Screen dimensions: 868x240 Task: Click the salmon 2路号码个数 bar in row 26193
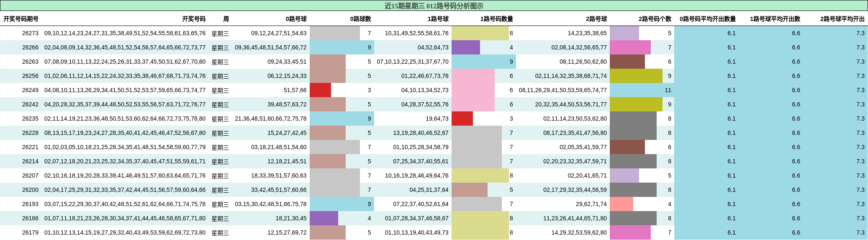click(x=621, y=204)
